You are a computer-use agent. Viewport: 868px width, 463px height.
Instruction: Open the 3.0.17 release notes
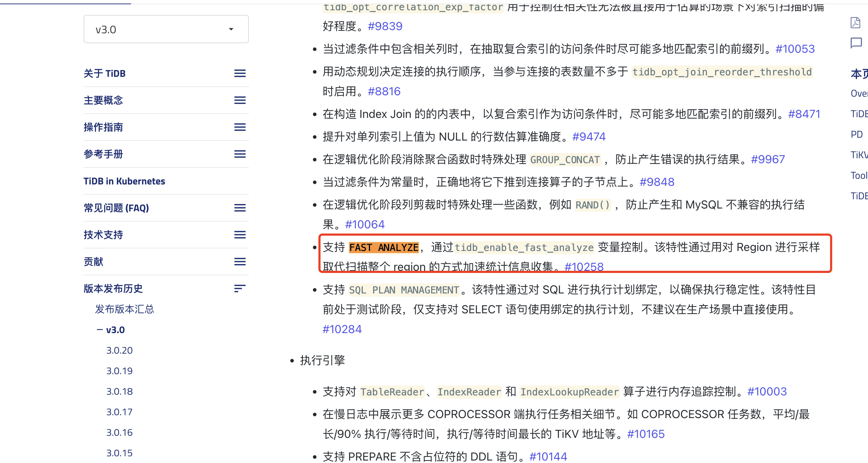[x=119, y=412]
